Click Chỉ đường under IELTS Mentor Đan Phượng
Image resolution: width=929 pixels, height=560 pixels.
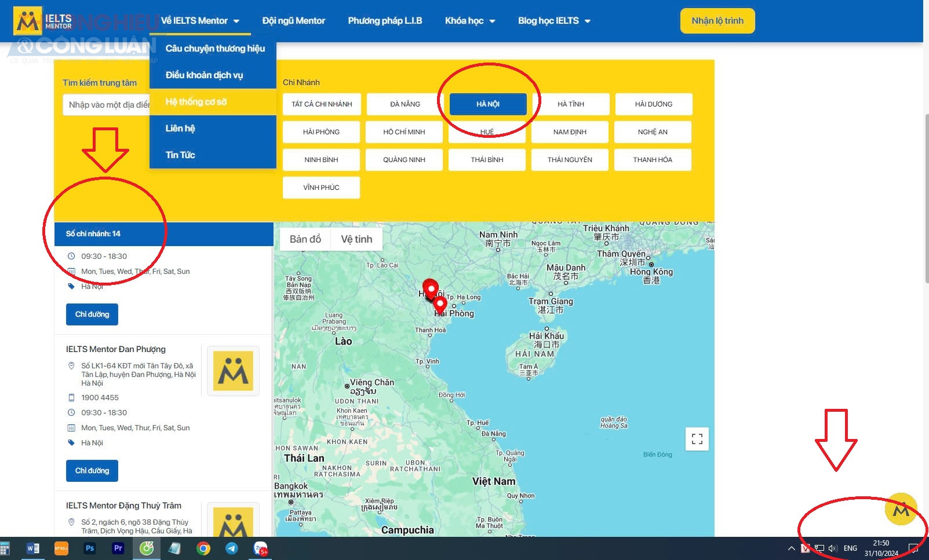coord(92,471)
